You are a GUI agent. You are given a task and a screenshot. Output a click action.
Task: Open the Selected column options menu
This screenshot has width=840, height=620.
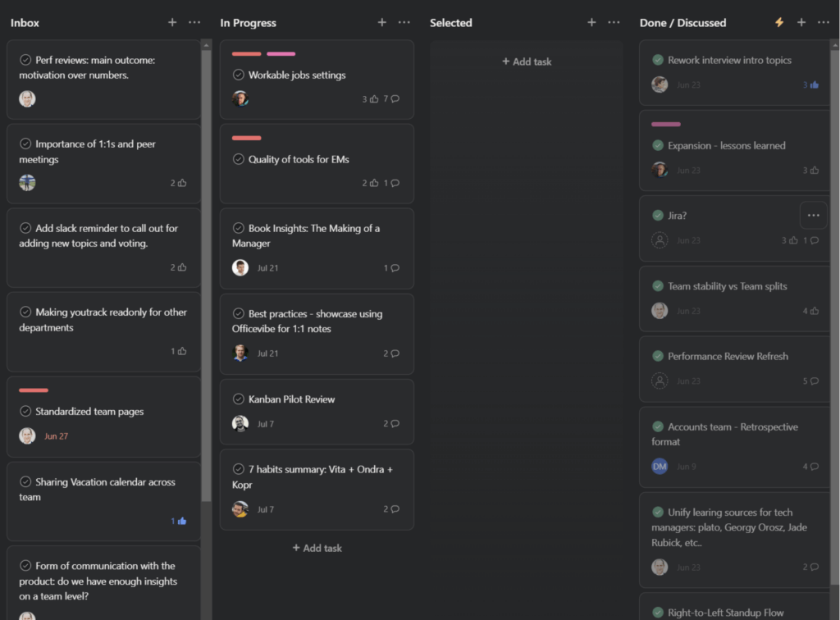coord(614,23)
